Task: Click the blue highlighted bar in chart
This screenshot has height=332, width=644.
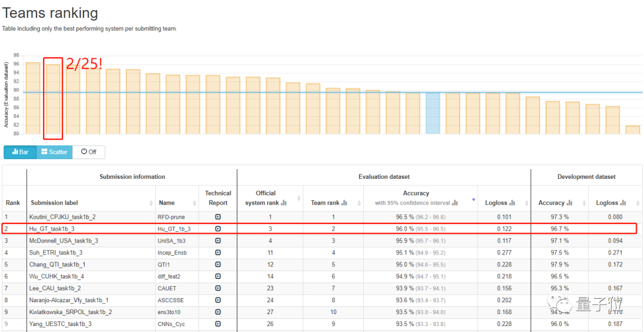Action: pos(433,113)
